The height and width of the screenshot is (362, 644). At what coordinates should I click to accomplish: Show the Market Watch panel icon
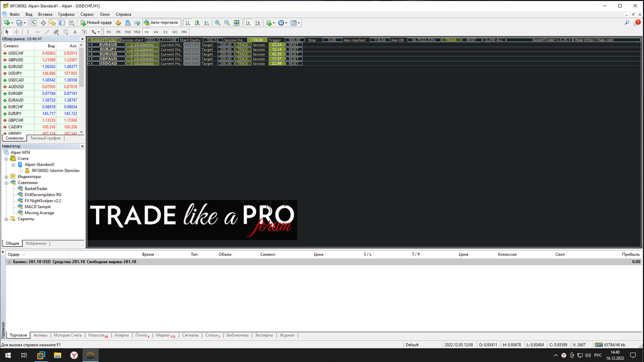pyautogui.click(x=33, y=22)
